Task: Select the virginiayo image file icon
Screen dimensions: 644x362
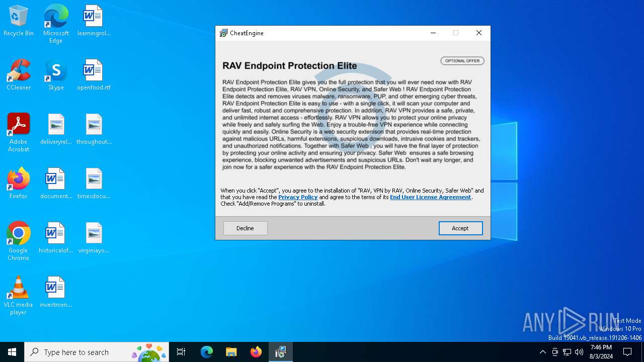Action: tap(94, 238)
